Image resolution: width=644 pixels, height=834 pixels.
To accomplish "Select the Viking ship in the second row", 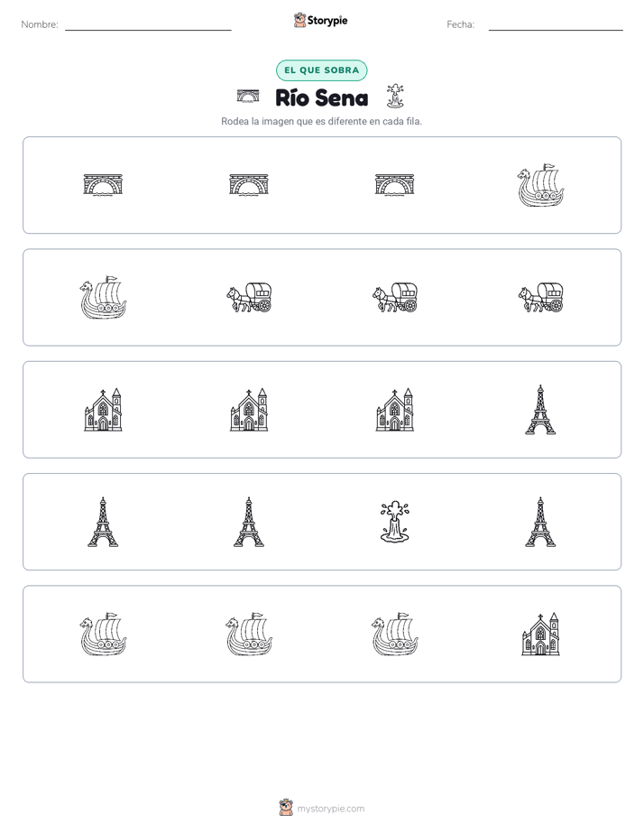I will click(103, 297).
